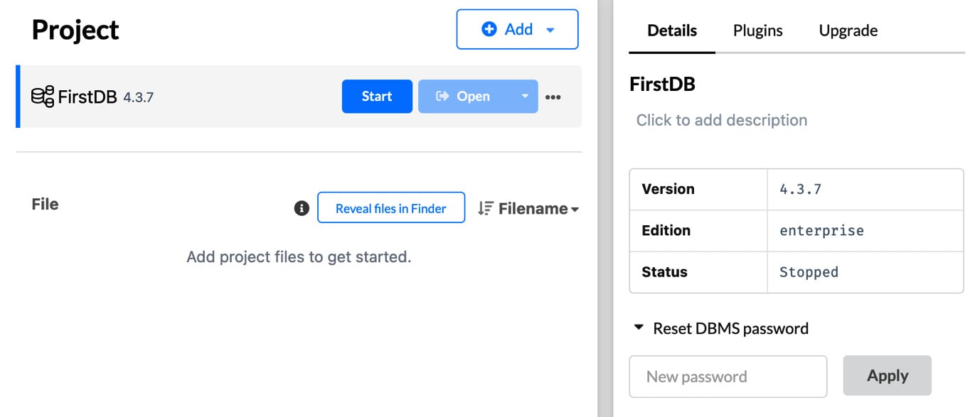
Task: Click the Open arrow icon
Action: pos(442,96)
